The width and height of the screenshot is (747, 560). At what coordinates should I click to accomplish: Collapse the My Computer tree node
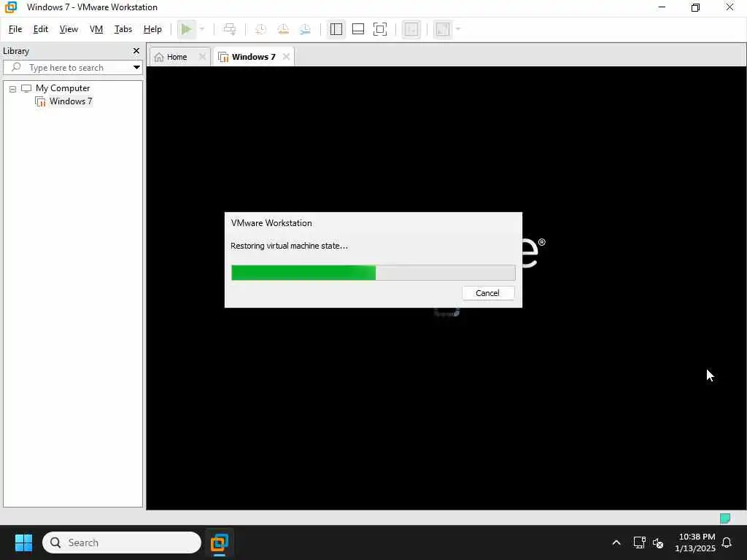13,88
